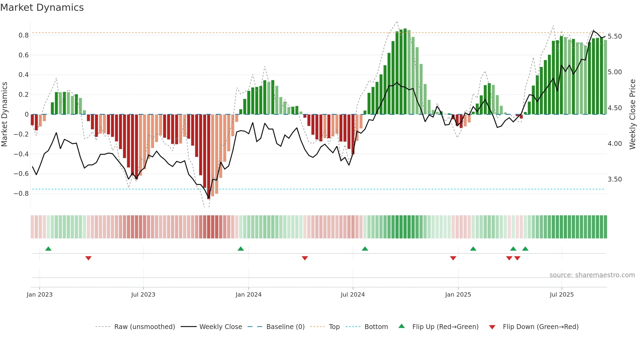Click the source: sharemaestro.com text
The width and height of the screenshot is (644, 362).
click(x=592, y=275)
